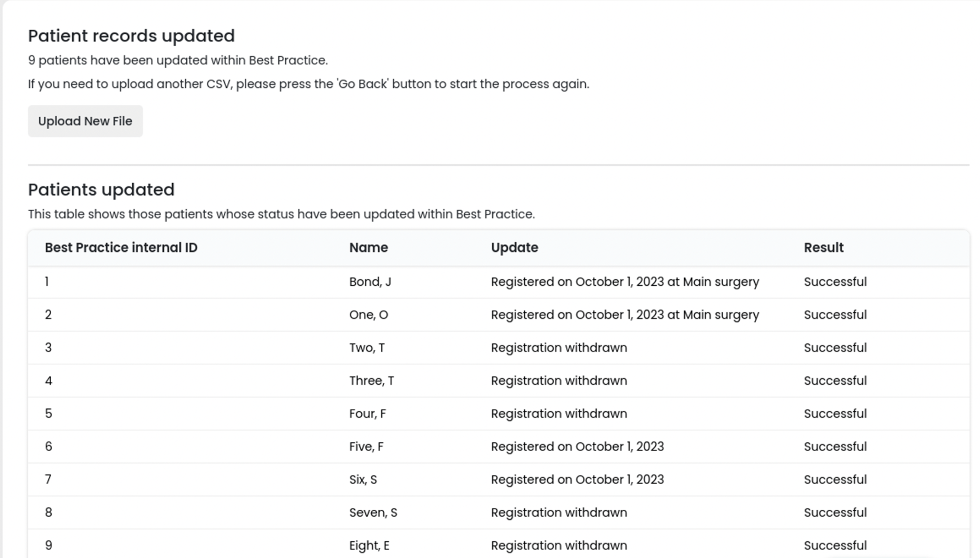This screenshot has height=558, width=980.
Task: Click Registration withdrawn text for Two, T
Action: pos(559,347)
